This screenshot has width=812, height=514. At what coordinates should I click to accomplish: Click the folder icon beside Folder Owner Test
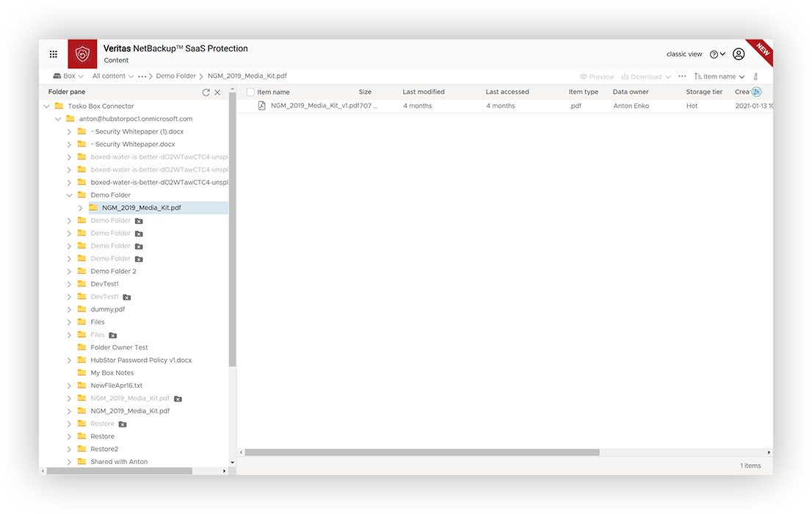(x=81, y=347)
